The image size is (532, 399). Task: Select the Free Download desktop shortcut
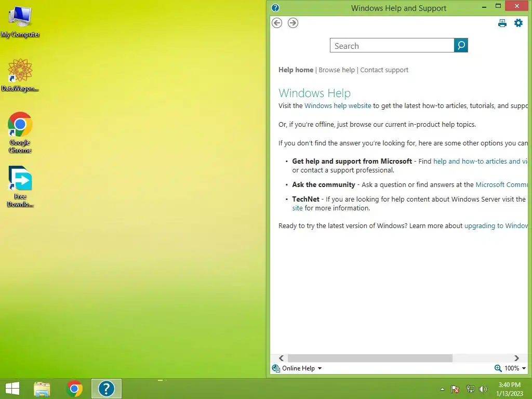click(x=20, y=187)
